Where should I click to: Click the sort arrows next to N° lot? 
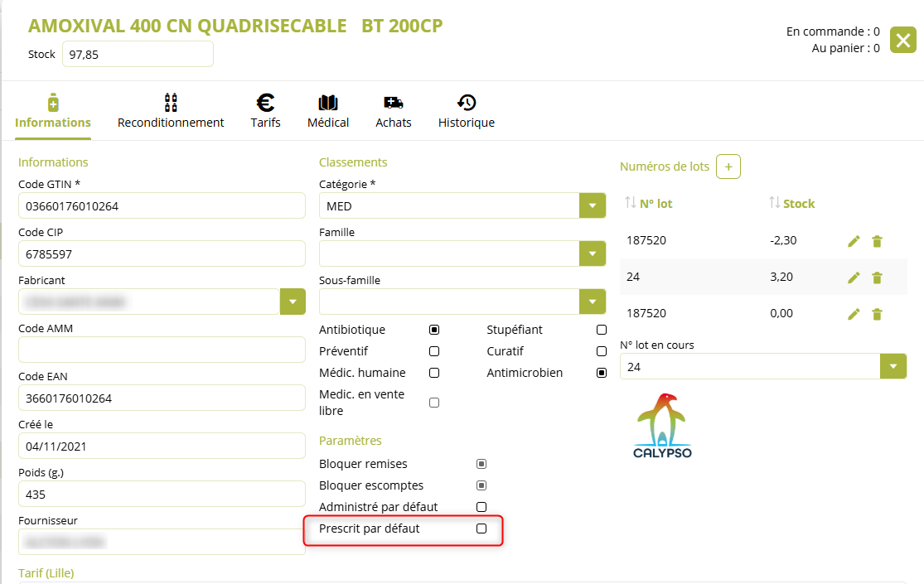[631, 203]
